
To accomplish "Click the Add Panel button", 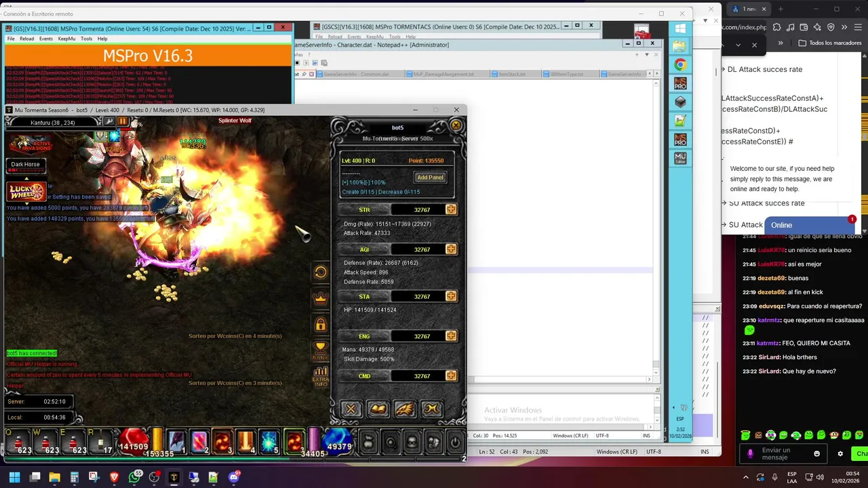I will tap(430, 178).
